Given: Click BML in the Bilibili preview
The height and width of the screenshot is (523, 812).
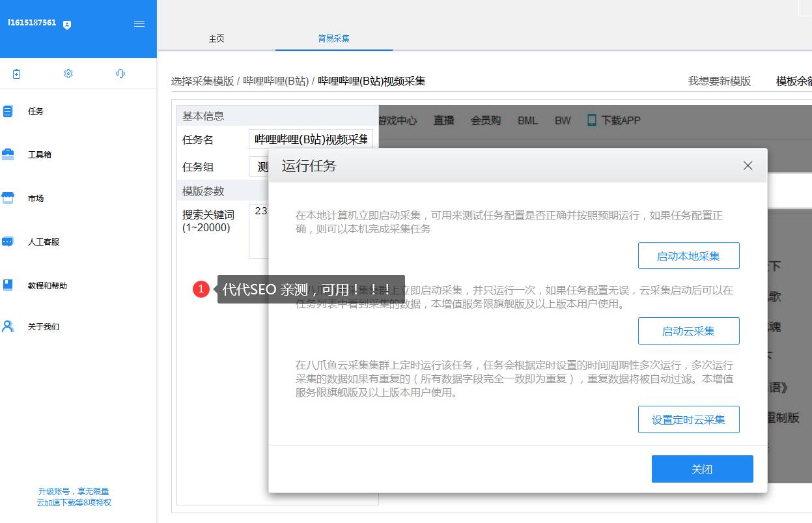Looking at the screenshot, I should [x=528, y=120].
